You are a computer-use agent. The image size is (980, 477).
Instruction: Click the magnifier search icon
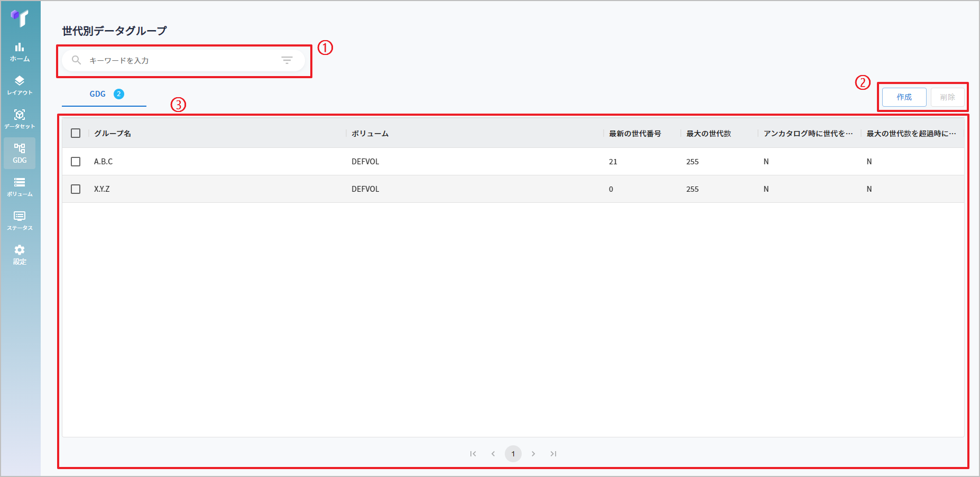coord(77,60)
